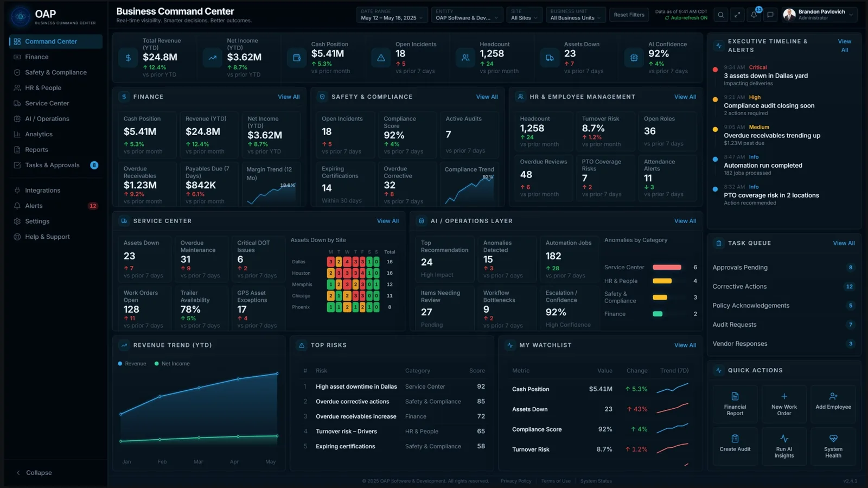Open notifications bell icon
The width and height of the screenshot is (868, 488).
tap(754, 15)
